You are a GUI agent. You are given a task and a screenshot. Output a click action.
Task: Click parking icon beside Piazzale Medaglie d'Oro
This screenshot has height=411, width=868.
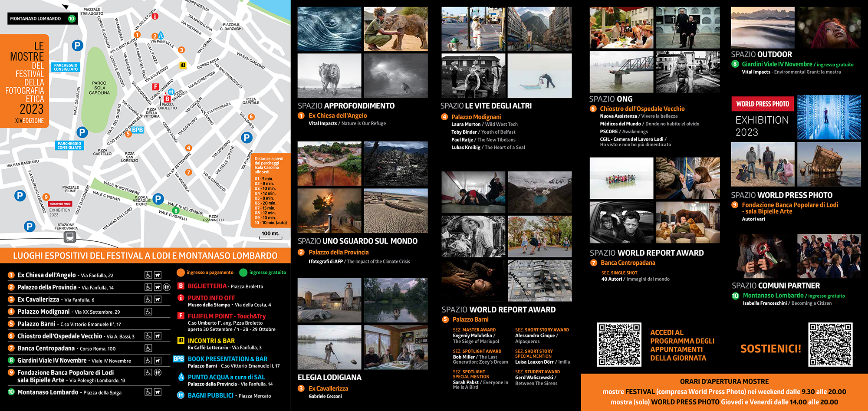pos(158,199)
